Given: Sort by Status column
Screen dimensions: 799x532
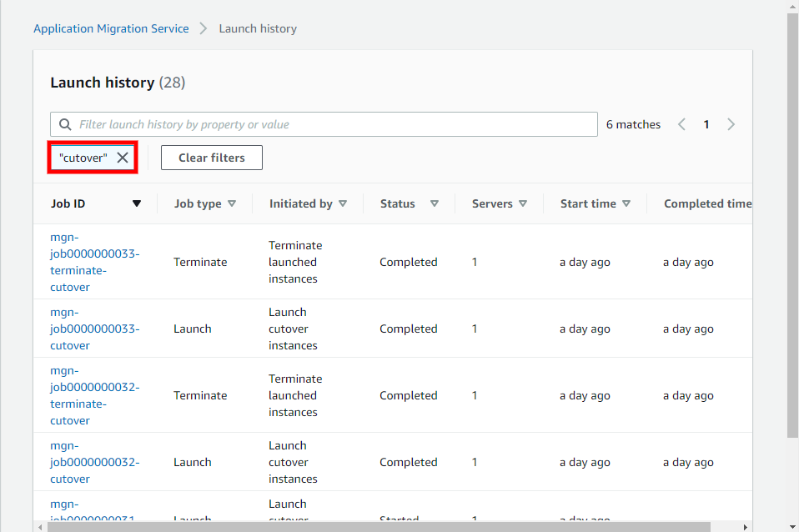Looking at the screenshot, I should pyautogui.click(x=435, y=203).
